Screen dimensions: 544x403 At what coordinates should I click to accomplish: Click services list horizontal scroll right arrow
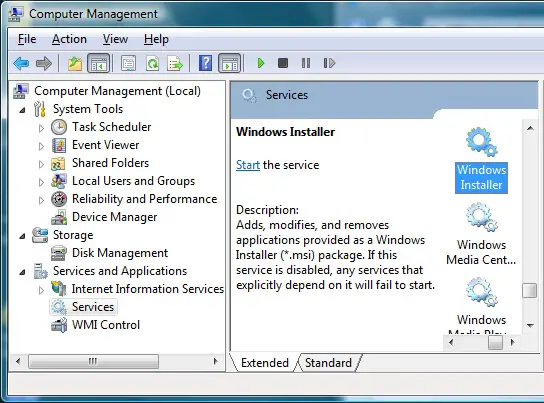[513, 343]
